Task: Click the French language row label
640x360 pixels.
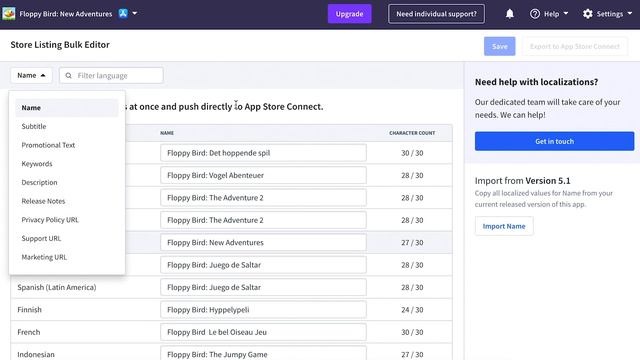Action: tap(29, 332)
